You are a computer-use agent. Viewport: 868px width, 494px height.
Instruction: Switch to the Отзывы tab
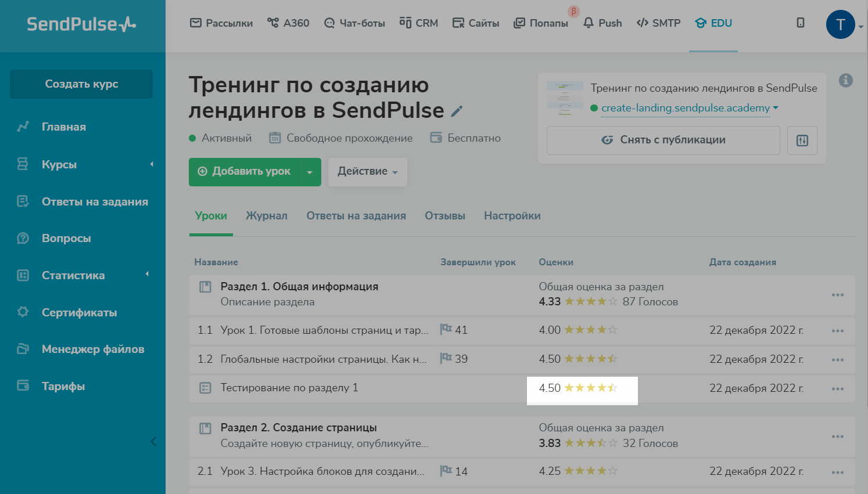[444, 216]
